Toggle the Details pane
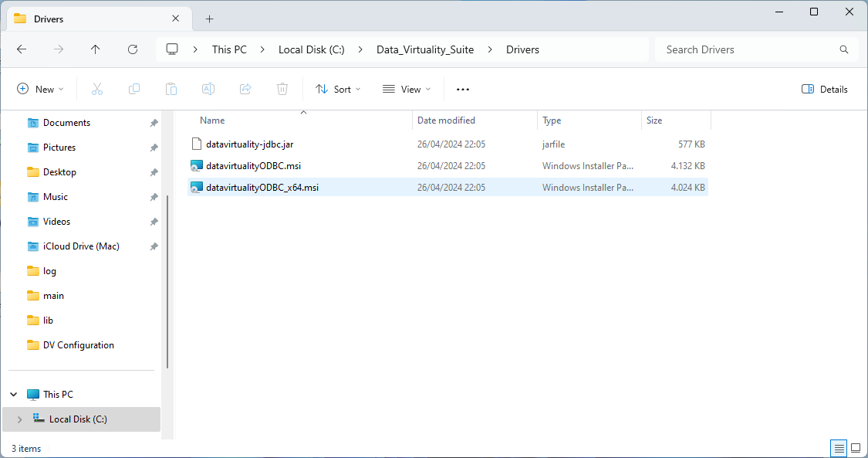The height and width of the screenshot is (458, 868). [x=825, y=90]
